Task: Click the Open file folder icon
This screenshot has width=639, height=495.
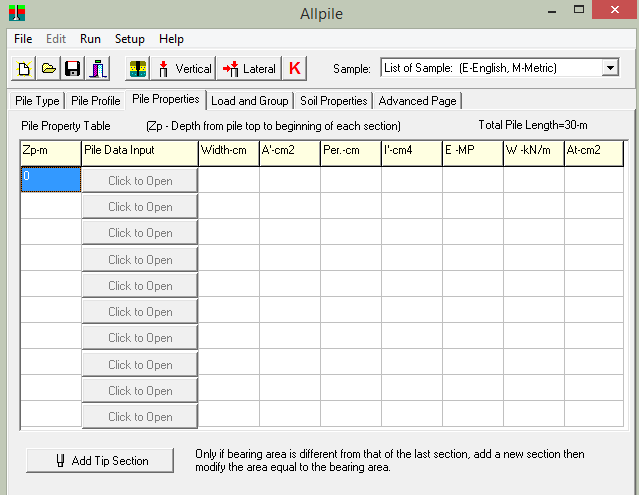Action: point(48,68)
